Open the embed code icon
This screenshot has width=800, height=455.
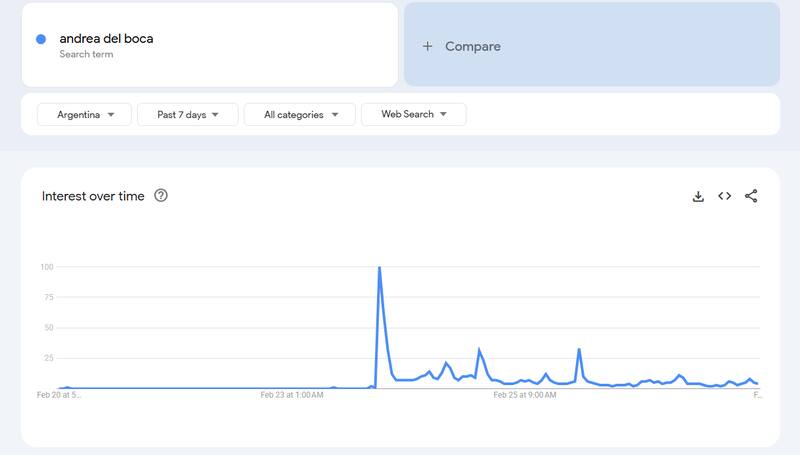725,196
